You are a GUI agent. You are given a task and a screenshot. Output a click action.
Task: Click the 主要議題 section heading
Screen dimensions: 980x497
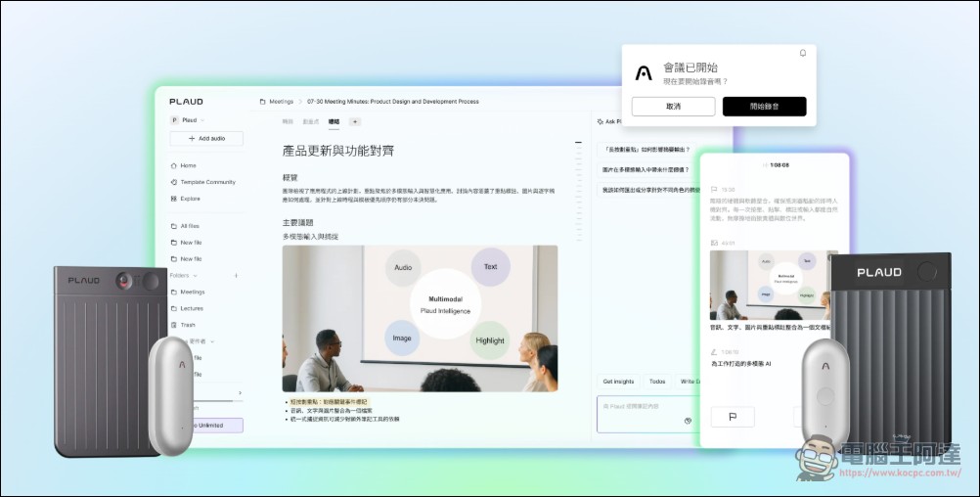pos(297,222)
